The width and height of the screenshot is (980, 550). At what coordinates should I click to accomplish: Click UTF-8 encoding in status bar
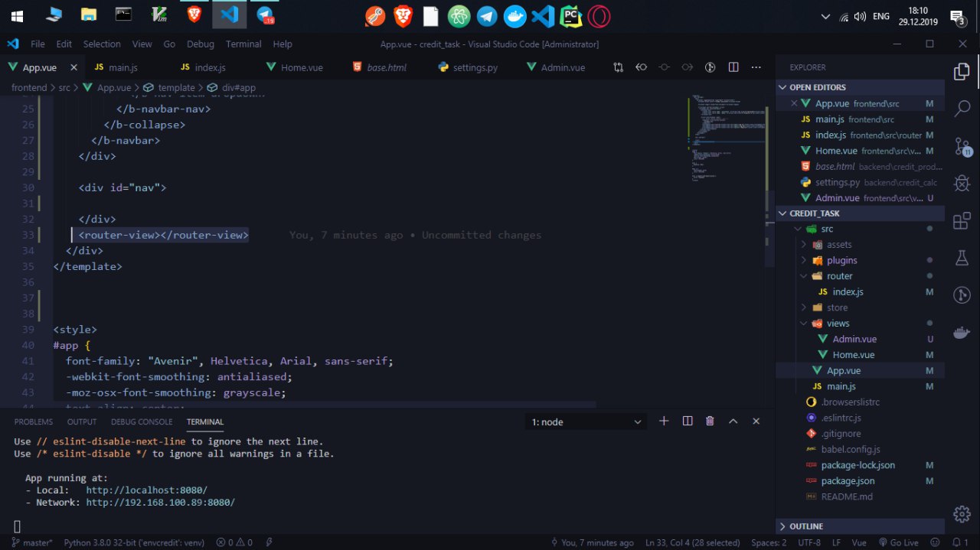click(x=809, y=542)
